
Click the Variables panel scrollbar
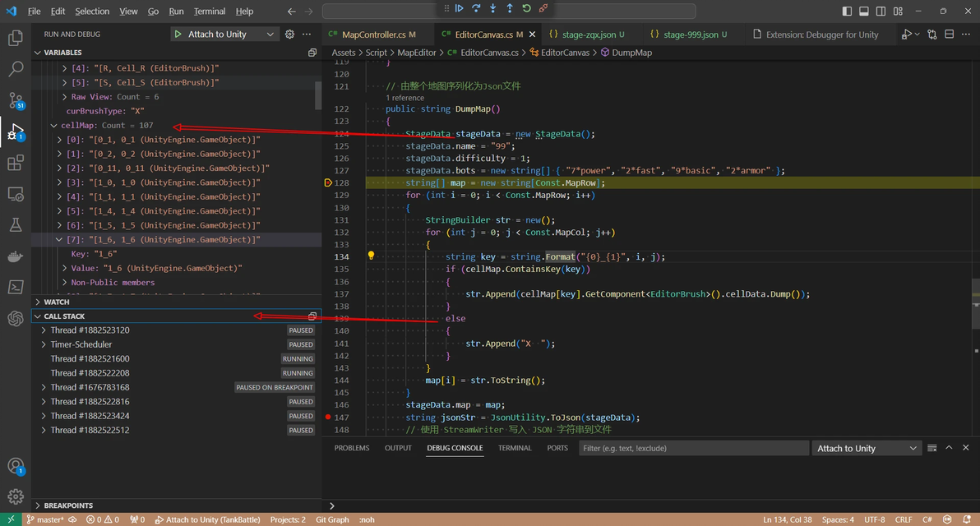318,96
